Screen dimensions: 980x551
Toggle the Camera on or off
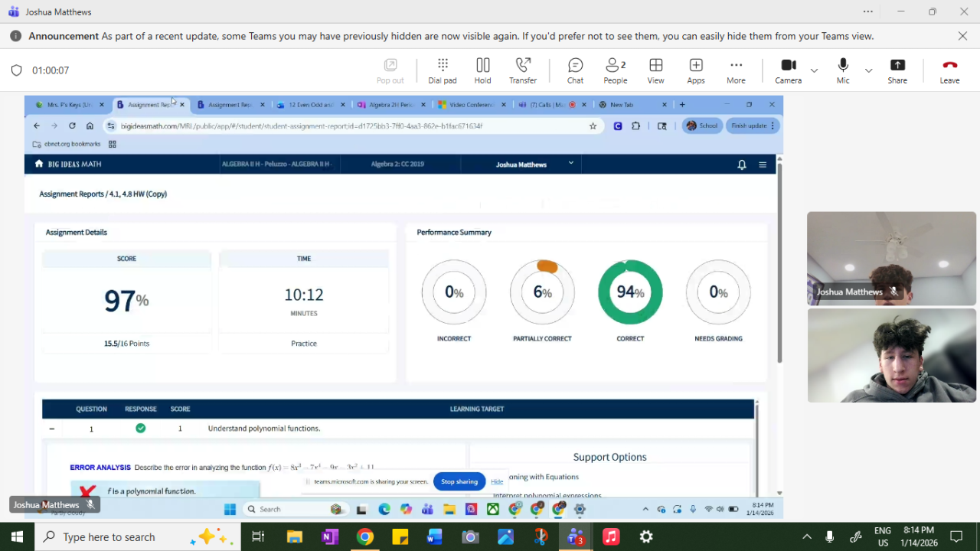pyautogui.click(x=788, y=70)
